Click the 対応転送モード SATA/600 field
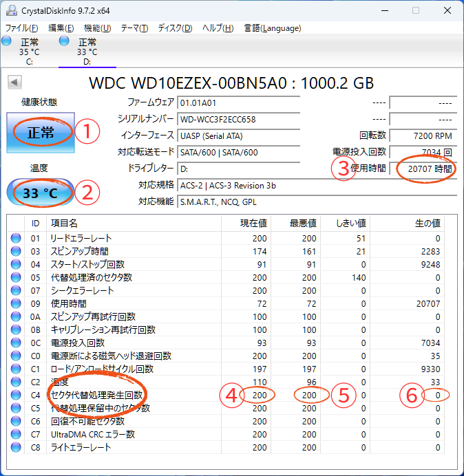This screenshot has width=464, height=476. click(238, 152)
